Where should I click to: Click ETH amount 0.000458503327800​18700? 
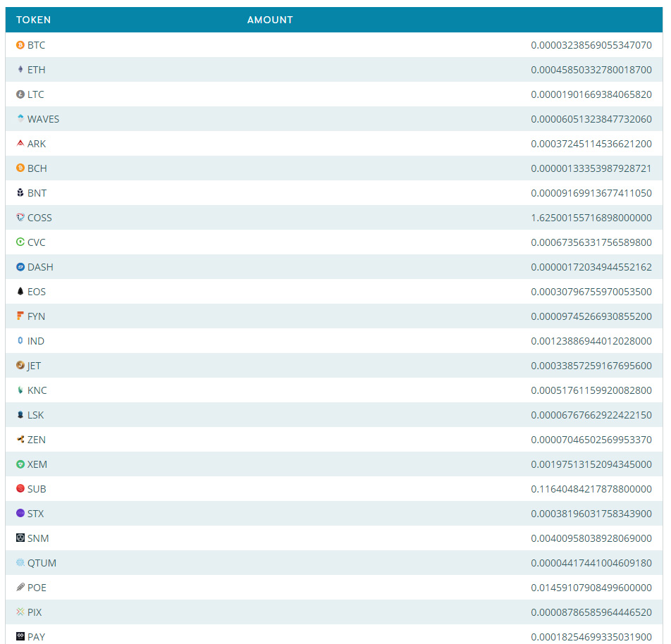(x=591, y=70)
